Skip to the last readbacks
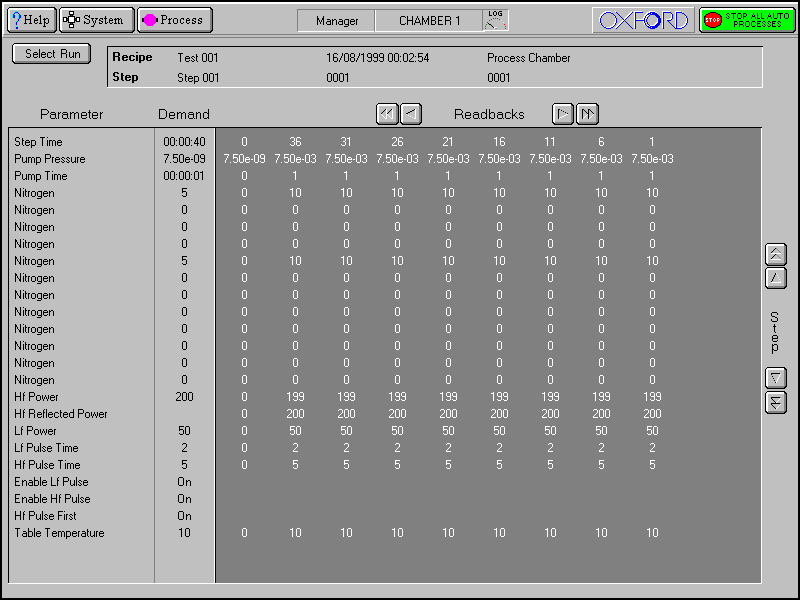This screenshot has width=800, height=600. click(x=587, y=114)
